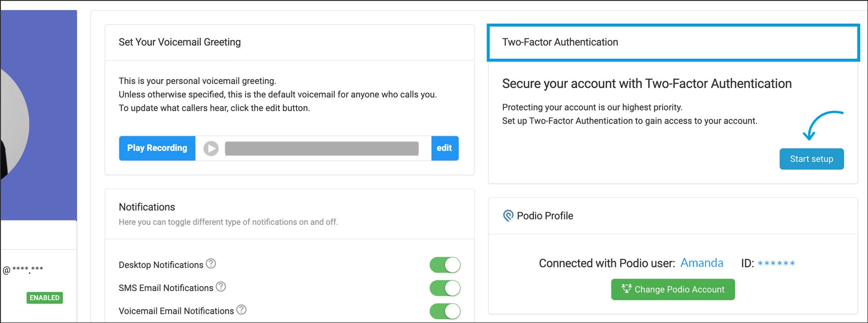Click the Podio logo icon beside Podio Profile
The height and width of the screenshot is (323, 868).
point(508,216)
